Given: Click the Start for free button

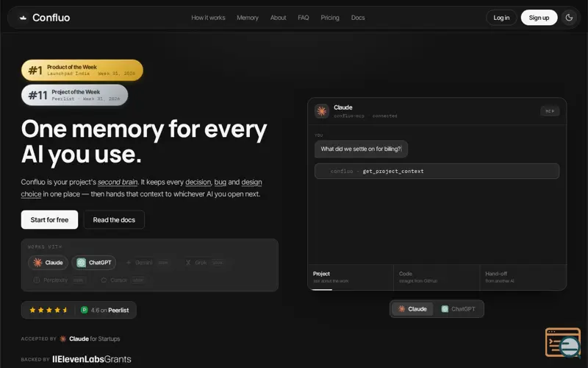Looking at the screenshot, I should click(x=49, y=219).
